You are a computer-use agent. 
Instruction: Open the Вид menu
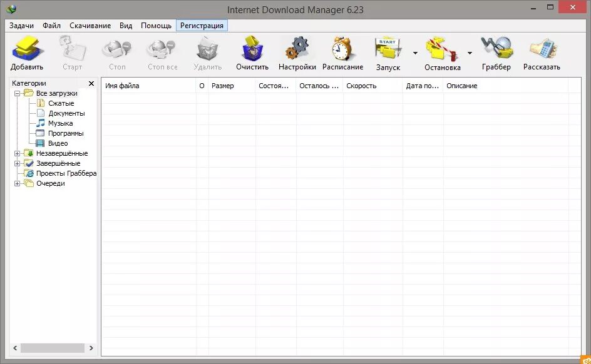pos(126,26)
